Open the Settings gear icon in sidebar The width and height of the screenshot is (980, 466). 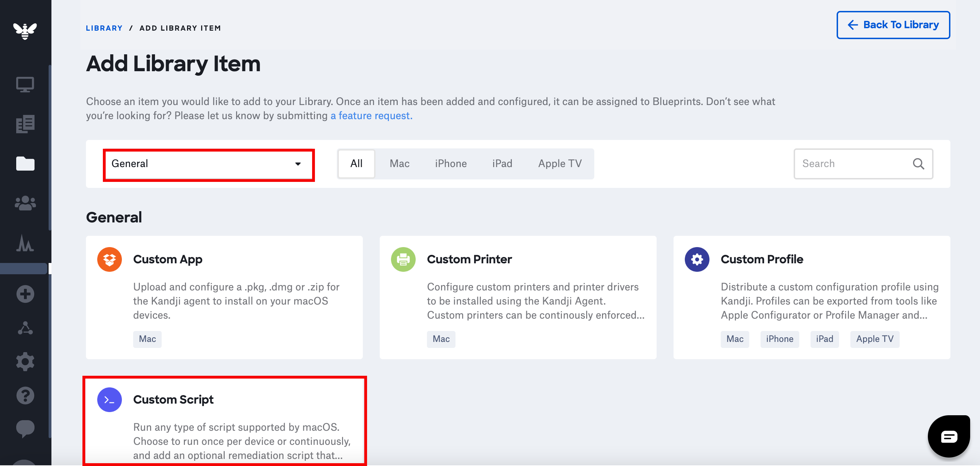click(25, 362)
